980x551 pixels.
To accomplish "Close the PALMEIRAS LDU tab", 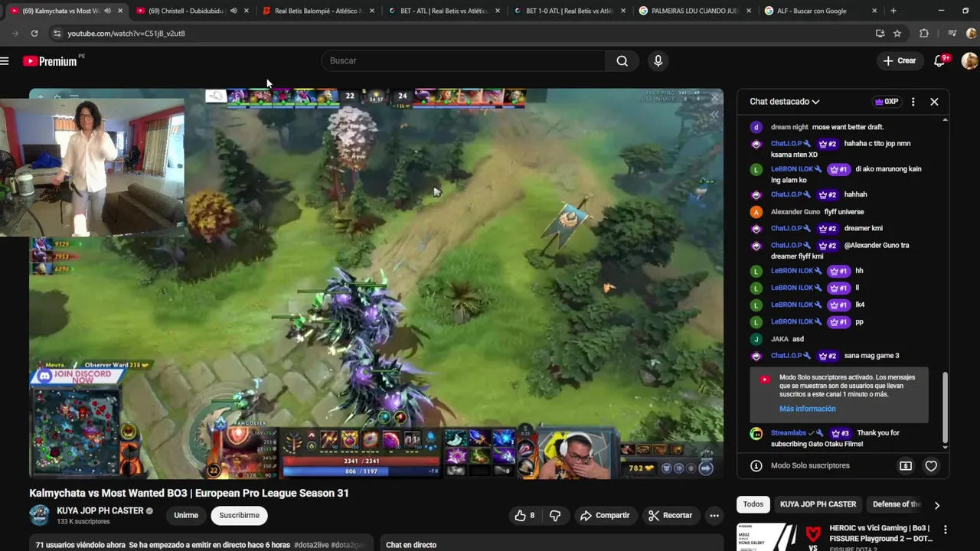I will tap(750, 11).
